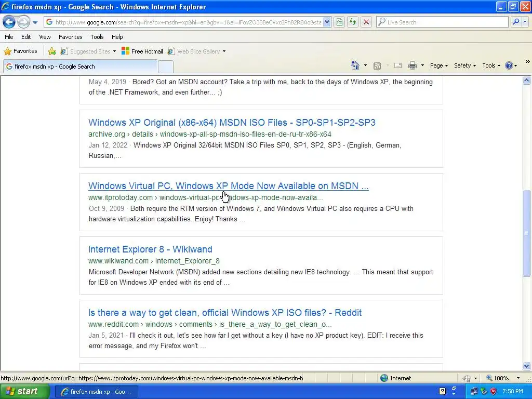Open the Reddit clean Windows XP ISO result

225,312
